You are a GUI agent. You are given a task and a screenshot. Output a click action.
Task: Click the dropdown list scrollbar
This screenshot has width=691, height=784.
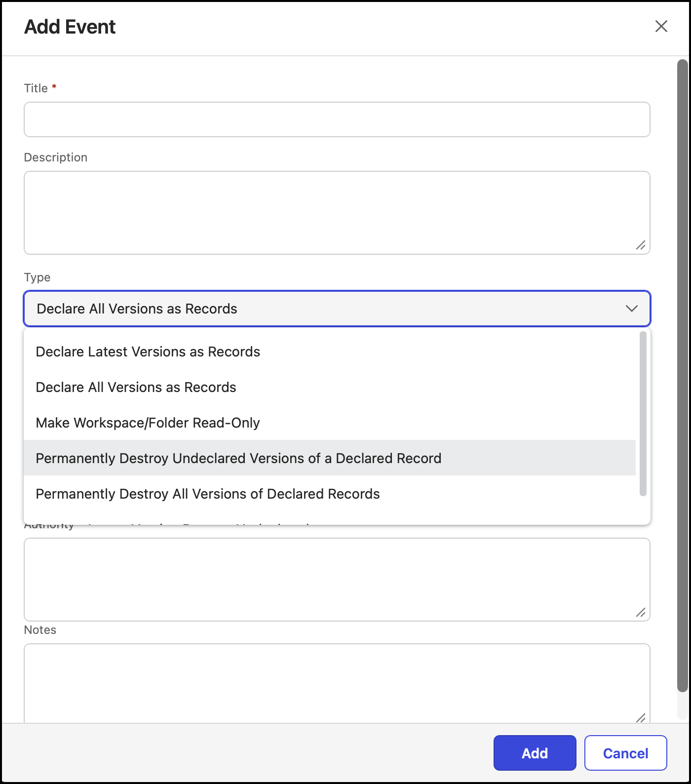643,414
